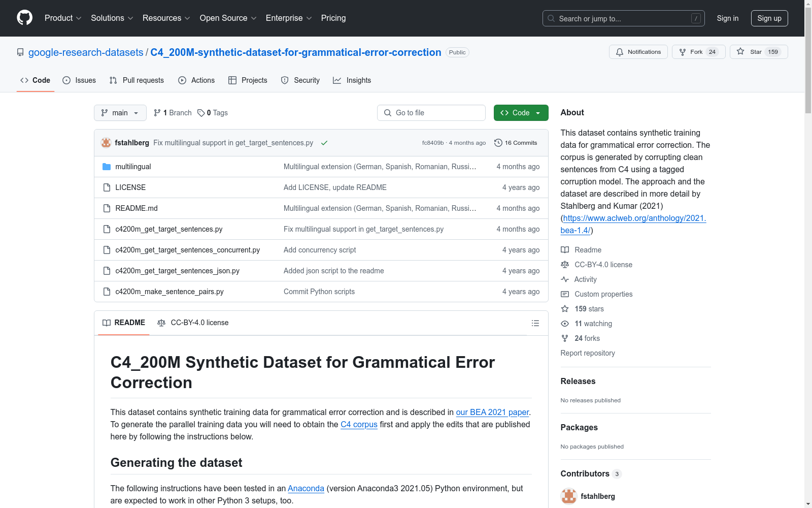This screenshot has width=812, height=508.
Task: Open the README outline list icon
Action: pos(535,323)
